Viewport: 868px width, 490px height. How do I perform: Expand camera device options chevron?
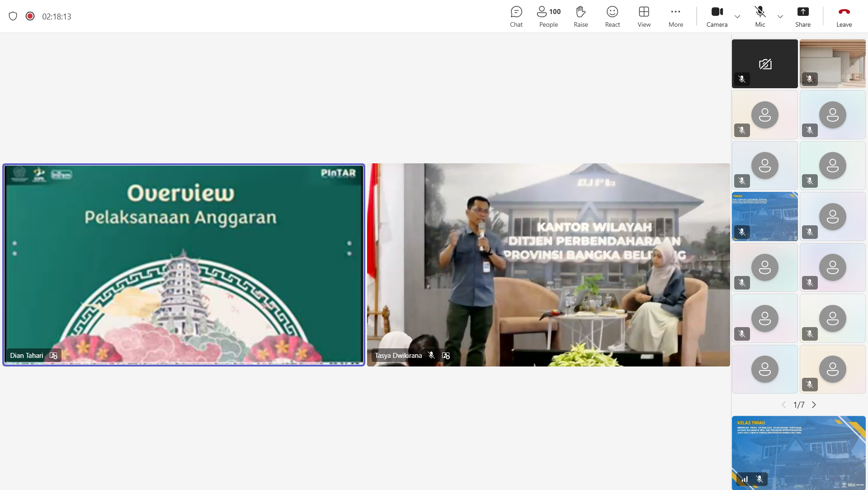(737, 17)
